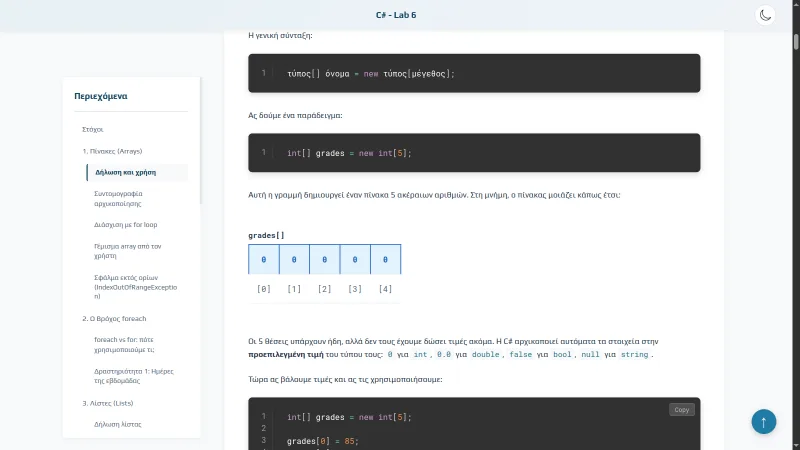
Task: Go to 3. Λίστες (Lists) section
Action: 108,403
